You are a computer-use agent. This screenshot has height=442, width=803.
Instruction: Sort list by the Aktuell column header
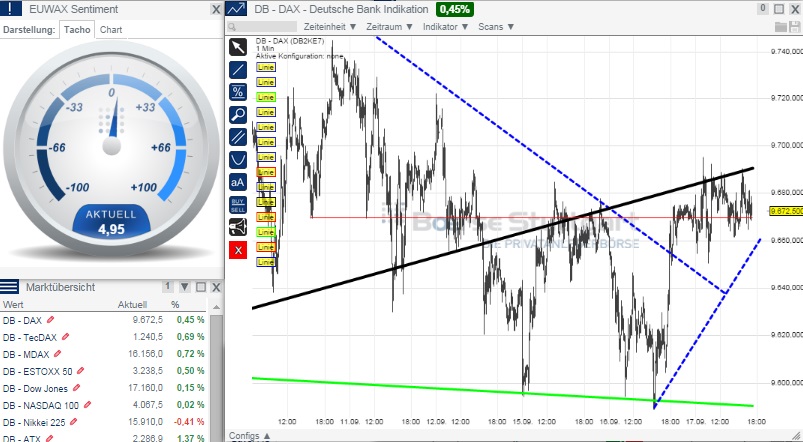tap(132, 305)
